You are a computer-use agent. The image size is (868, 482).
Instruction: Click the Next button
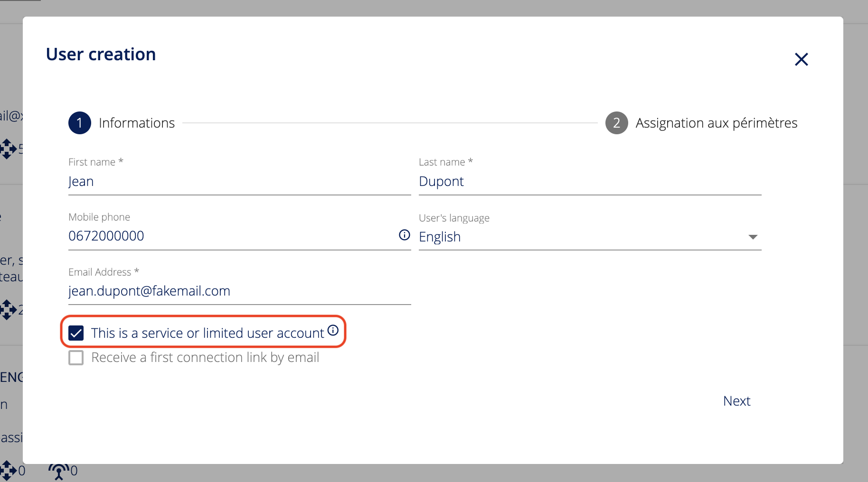pos(736,401)
